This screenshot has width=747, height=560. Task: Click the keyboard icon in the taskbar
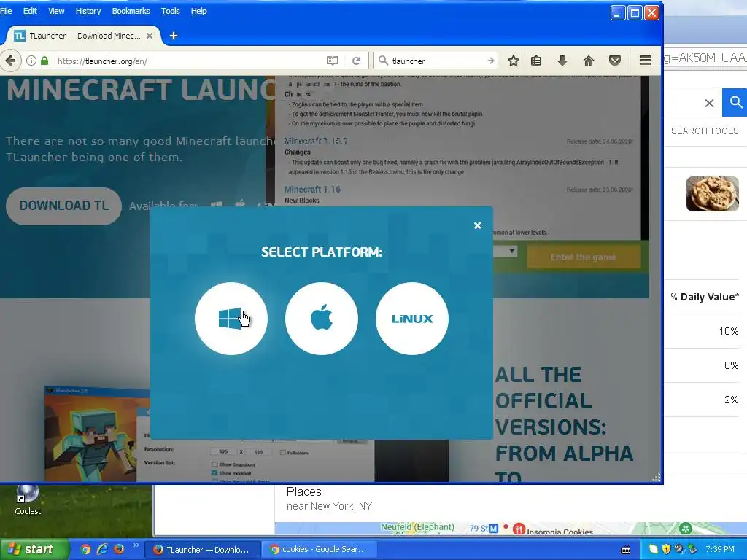[x=627, y=550]
